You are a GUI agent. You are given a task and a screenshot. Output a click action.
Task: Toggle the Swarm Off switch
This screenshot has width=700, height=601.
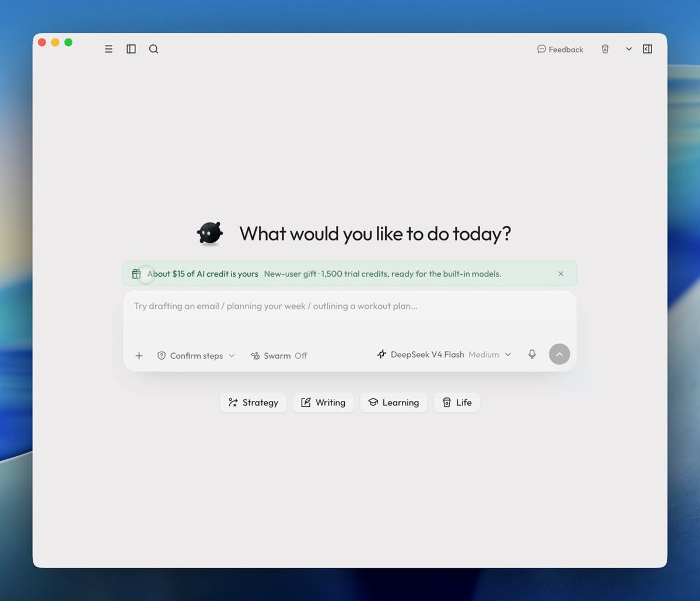(x=279, y=355)
